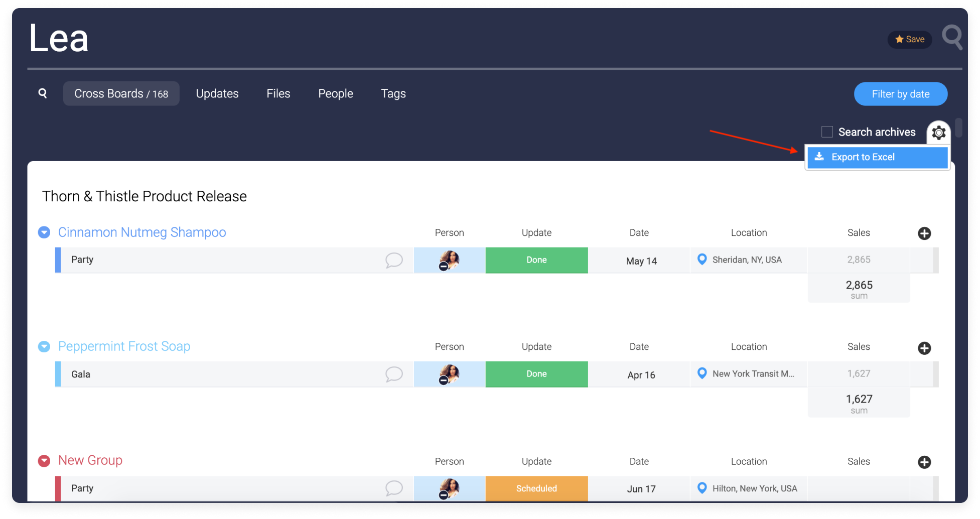This screenshot has width=980, height=519.
Task: Open the Party comment bubble under New Group
Action: (394, 488)
